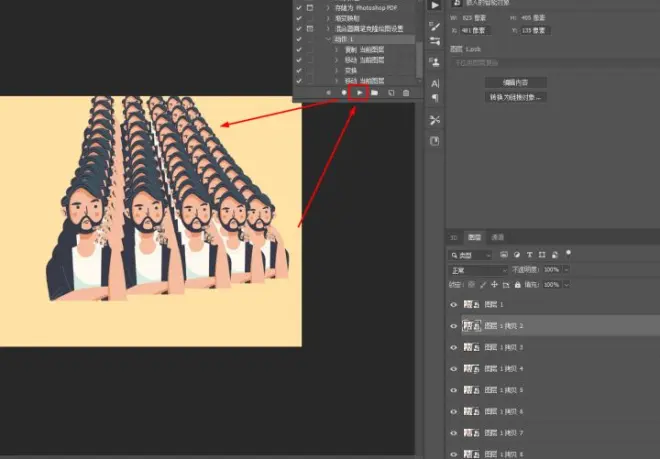Open the Character panel icon

coord(435,83)
